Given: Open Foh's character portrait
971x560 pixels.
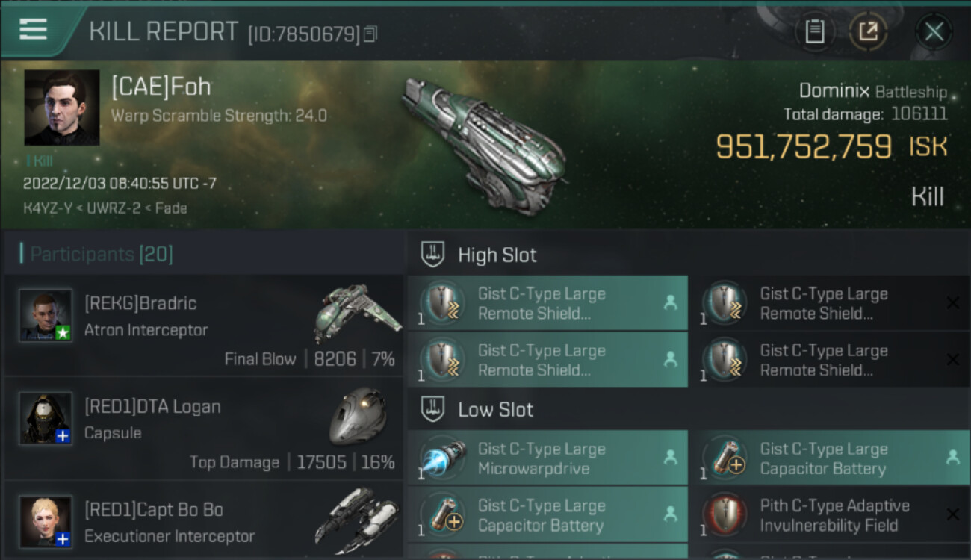Looking at the screenshot, I should (62, 108).
